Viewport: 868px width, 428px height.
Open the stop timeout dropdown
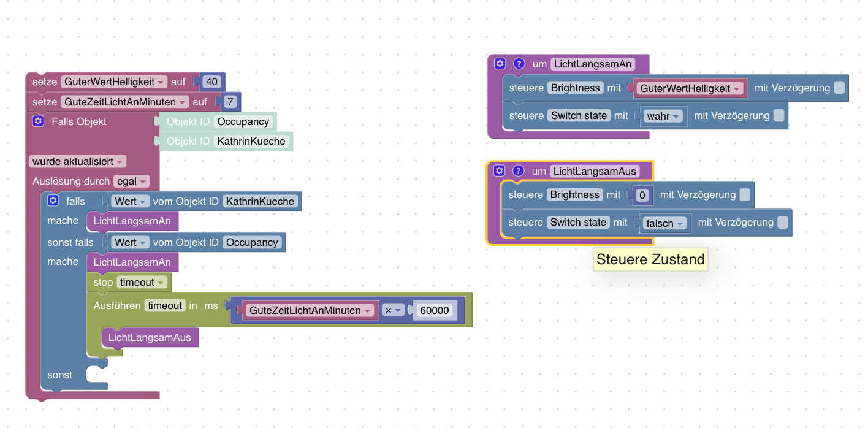pos(142,282)
